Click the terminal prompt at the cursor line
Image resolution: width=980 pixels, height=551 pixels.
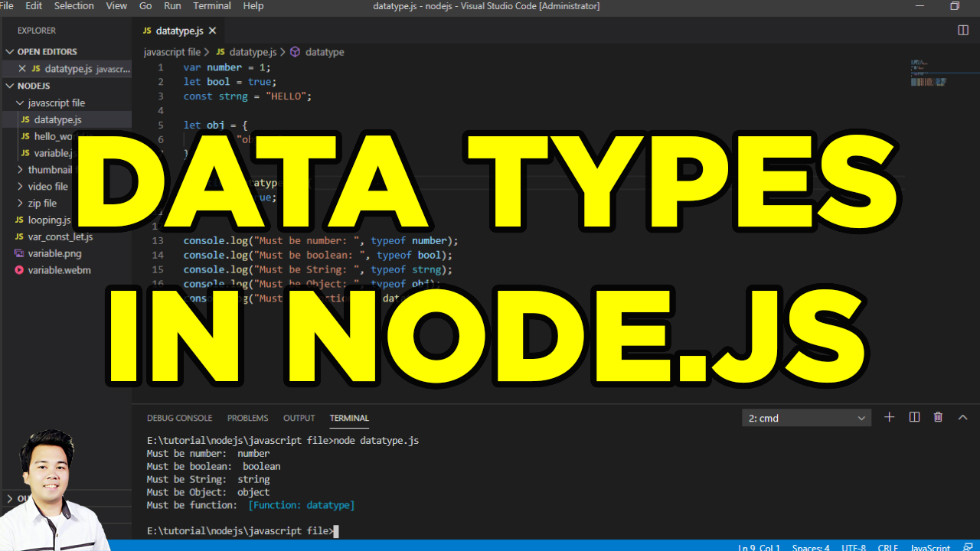(242, 531)
